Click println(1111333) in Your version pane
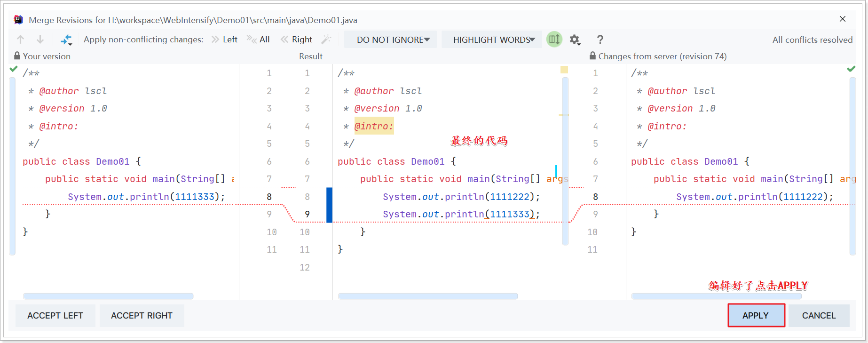 146,197
